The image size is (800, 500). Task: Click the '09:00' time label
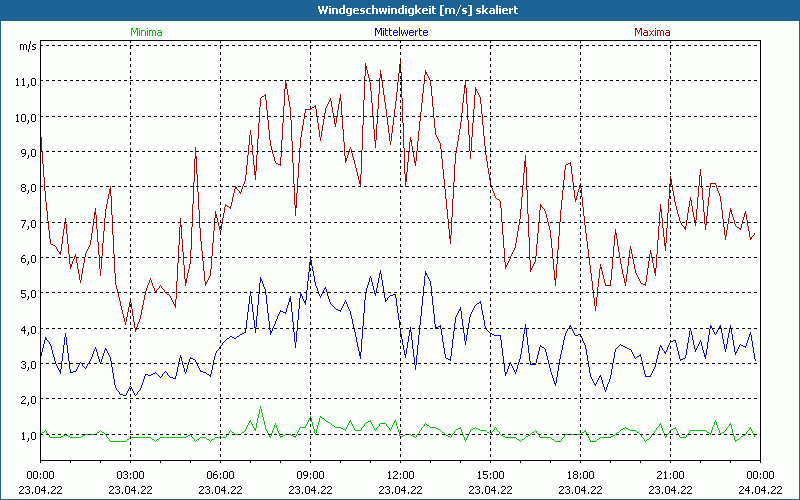[310, 476]
